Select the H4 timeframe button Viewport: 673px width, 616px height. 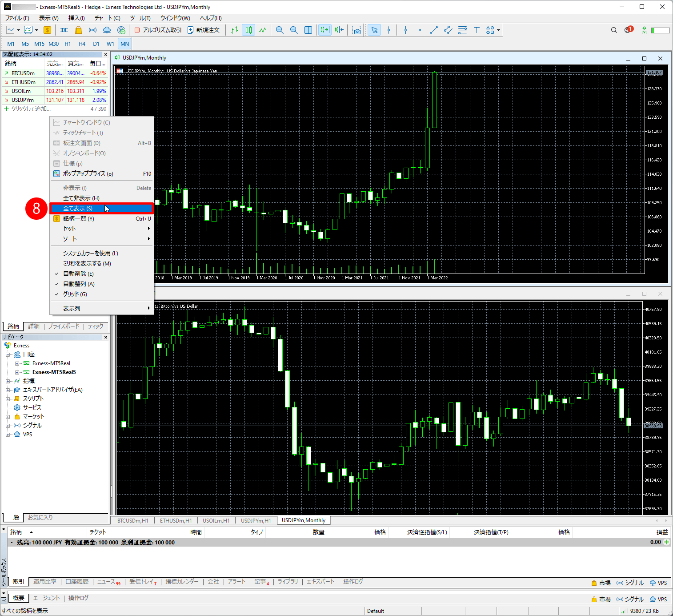(x=82, y=44)
